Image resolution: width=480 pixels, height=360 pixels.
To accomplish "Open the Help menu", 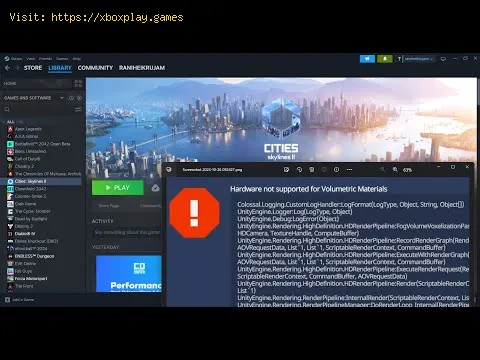I will pyautogui.click(x=77, y=59).
